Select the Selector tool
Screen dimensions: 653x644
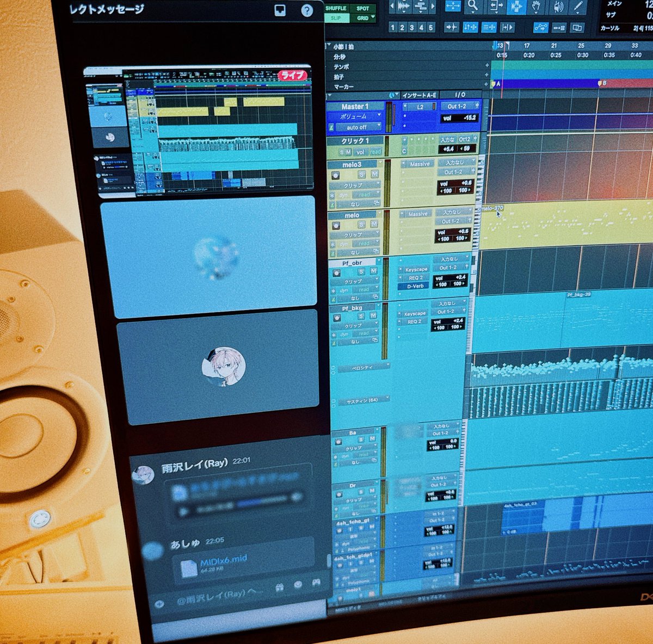tap(515, 6)
